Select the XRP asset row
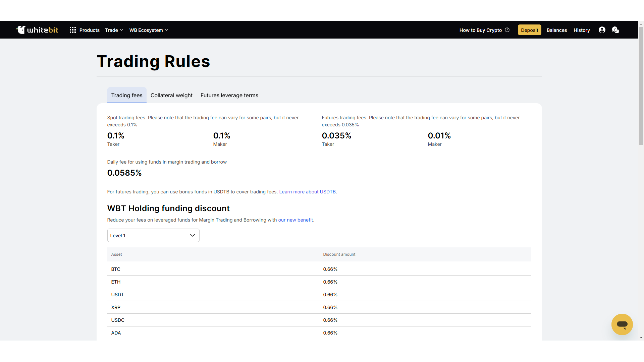The height and width of the screenshot is (362, 644). 319,307
